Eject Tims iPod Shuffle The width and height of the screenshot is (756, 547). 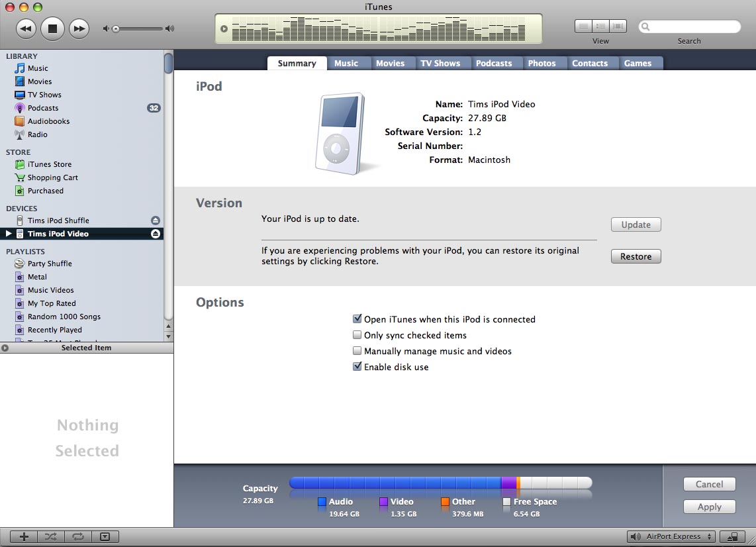pyautogui.click(x=156, y=221)
